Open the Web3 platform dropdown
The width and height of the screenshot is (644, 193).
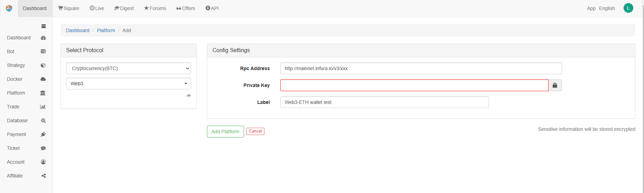pos(128,84)
